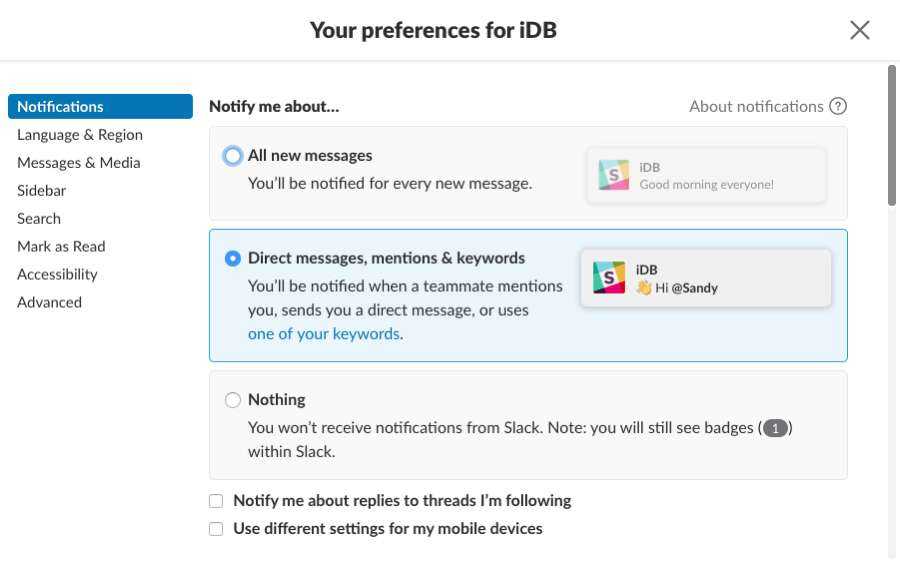
Task: Open Accessibility preferences
Action: click(57, 275)
